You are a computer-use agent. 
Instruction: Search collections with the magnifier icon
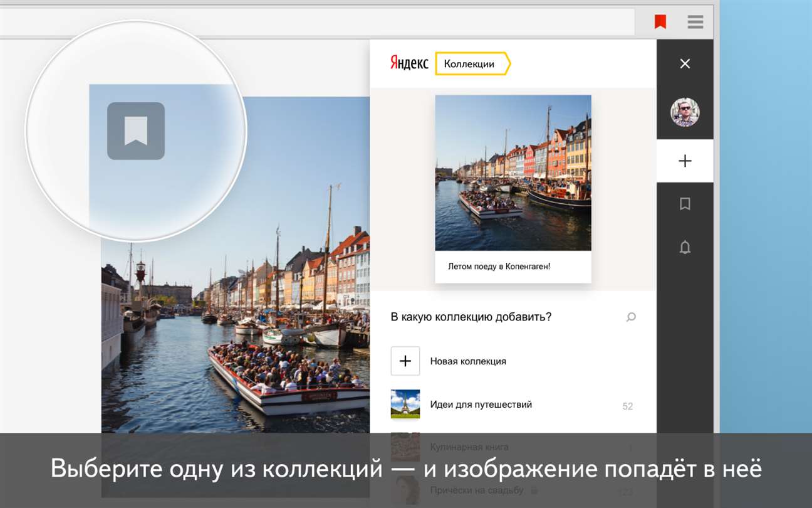click(631, 317)
